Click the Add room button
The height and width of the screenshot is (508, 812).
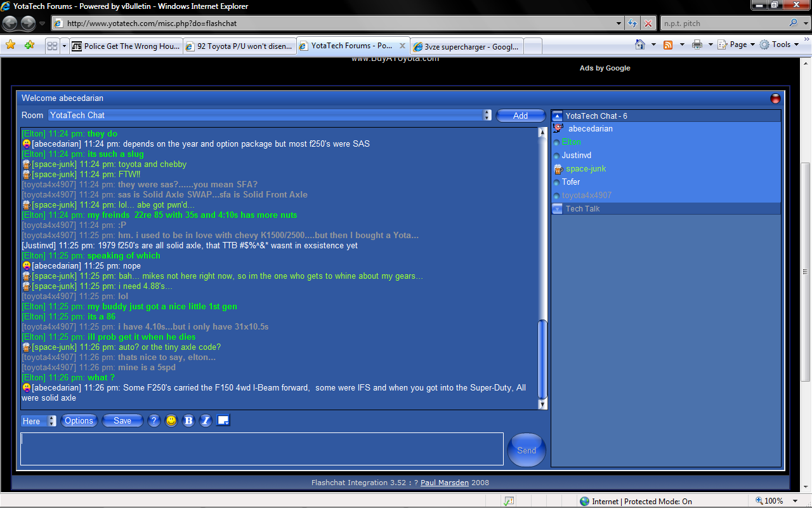[520, 116]
